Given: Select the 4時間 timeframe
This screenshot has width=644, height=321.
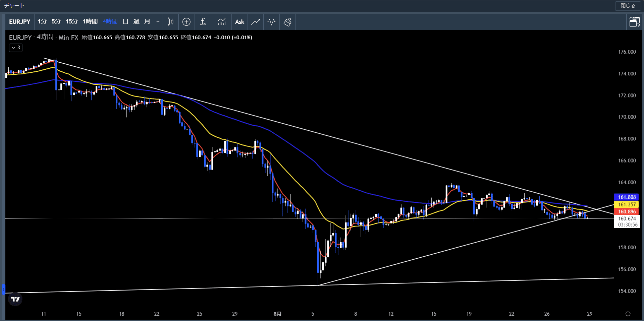Looking at the screenshot, I should [110, 21].
